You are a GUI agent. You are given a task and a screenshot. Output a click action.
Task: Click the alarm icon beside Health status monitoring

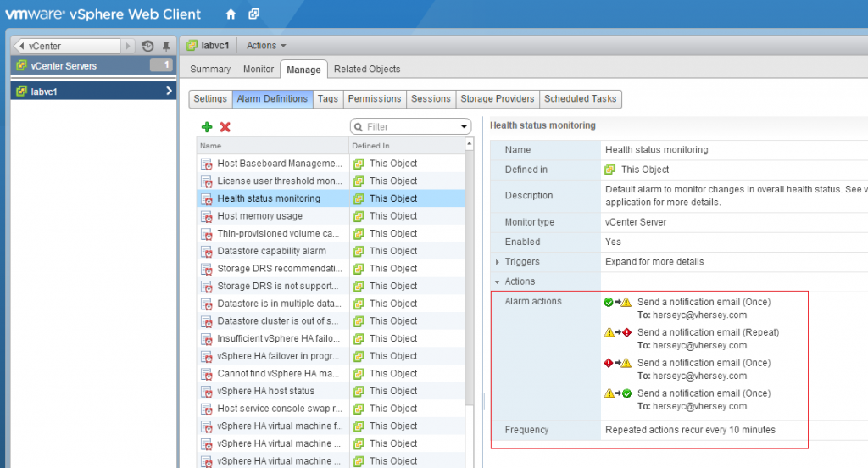(207, 199)
